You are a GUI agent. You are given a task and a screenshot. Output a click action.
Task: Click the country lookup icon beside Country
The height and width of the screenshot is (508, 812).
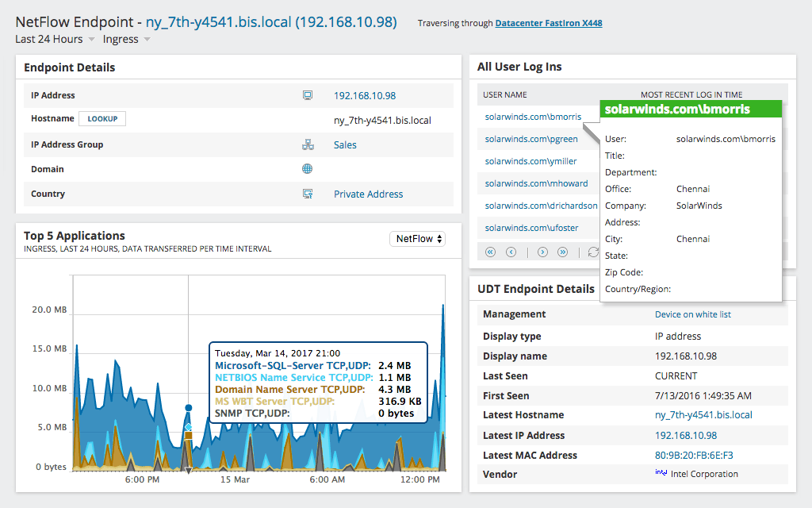[x=307, y=193]
